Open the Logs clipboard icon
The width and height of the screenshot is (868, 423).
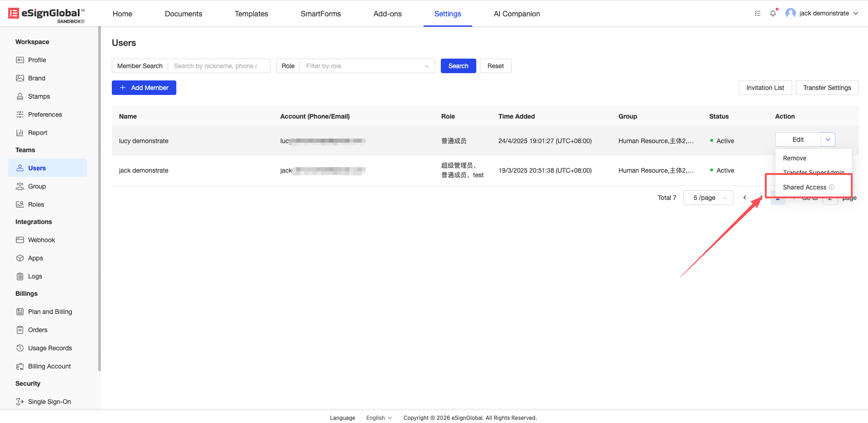pyautogui.click(x=20, y=276)
